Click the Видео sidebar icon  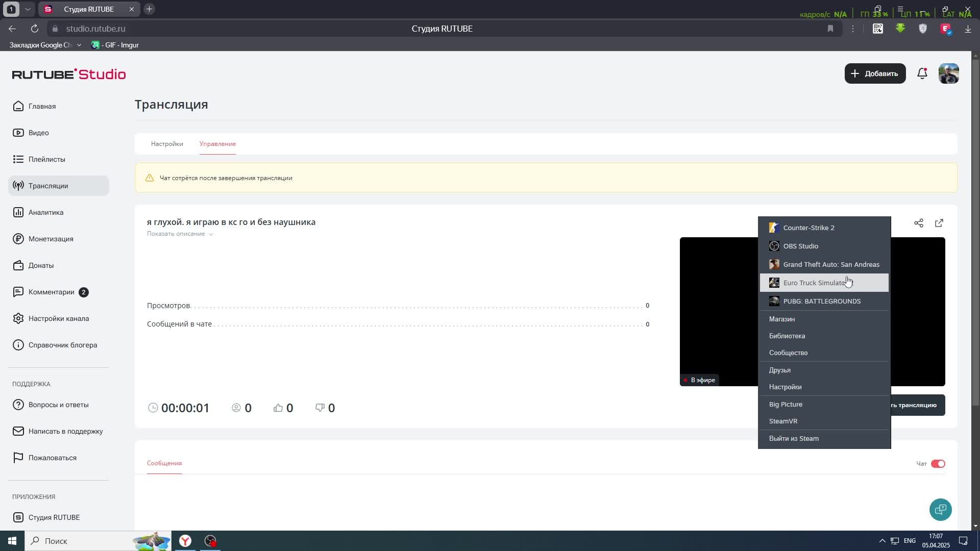[18, 133]
